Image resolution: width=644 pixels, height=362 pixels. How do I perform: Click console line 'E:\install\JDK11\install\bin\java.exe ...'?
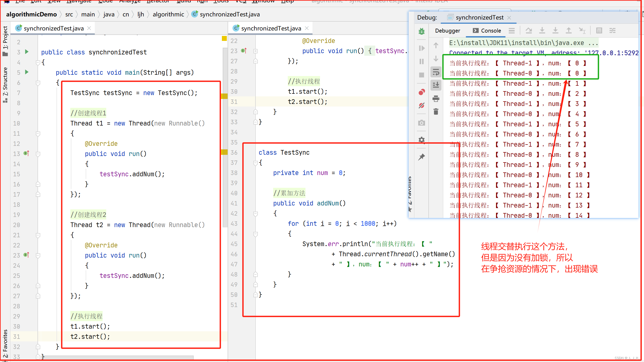coord(523,43)
